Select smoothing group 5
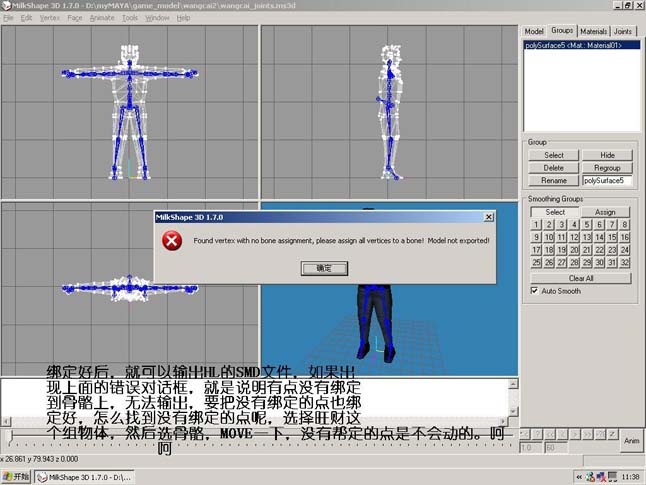The width and height of the screenshot is (646, 485). point(587,225)
